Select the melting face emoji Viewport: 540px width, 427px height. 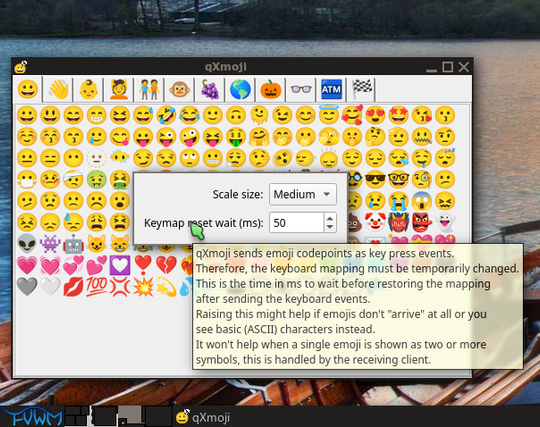(x=259, y=115)
